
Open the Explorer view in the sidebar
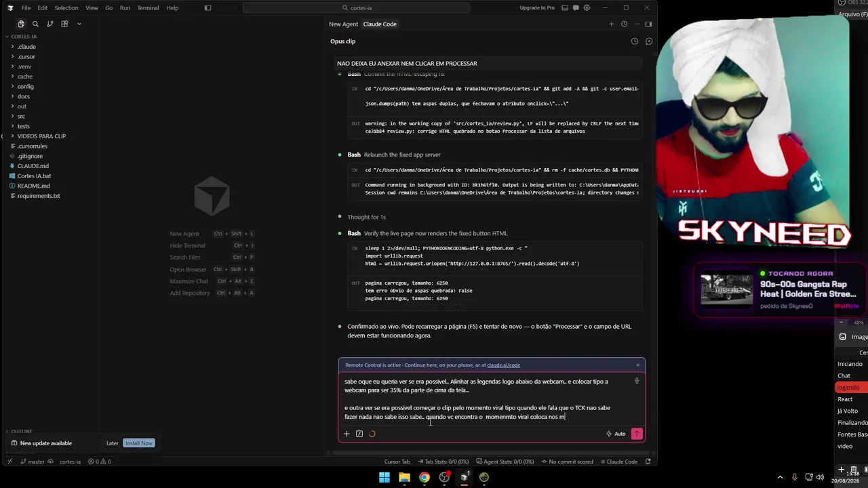pyautogui.click(x=21, y=24)
